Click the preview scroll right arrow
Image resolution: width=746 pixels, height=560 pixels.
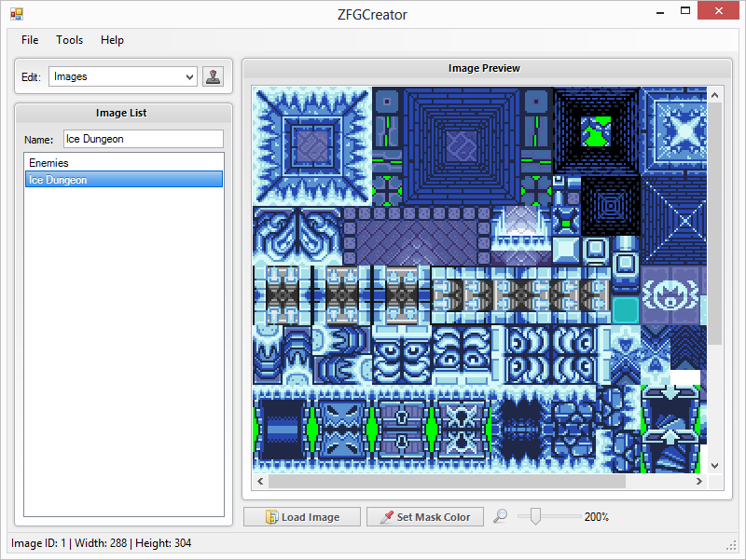point(698,481)
